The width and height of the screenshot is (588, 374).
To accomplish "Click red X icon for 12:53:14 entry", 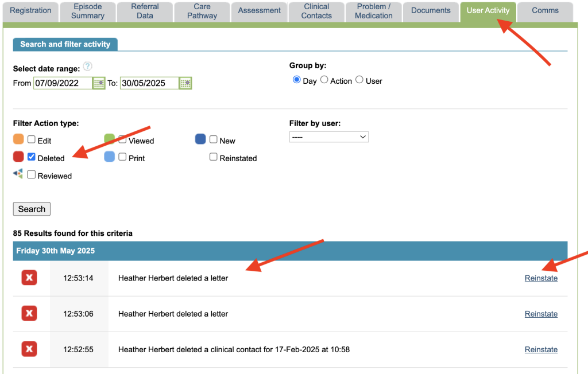I will tap(29, 278).
